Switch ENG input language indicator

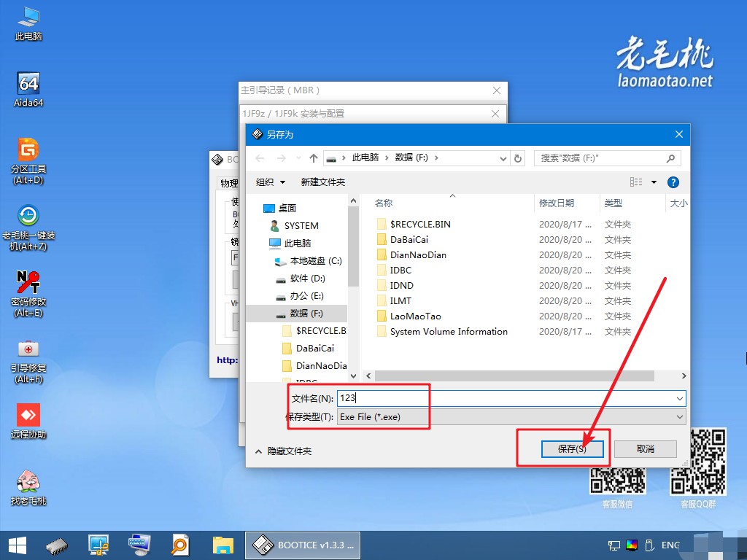(670, 545)
